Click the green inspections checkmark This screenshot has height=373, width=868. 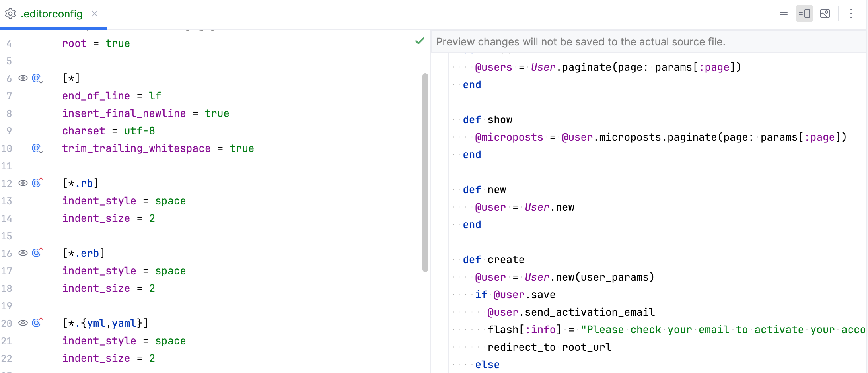(x=419, y=41)
